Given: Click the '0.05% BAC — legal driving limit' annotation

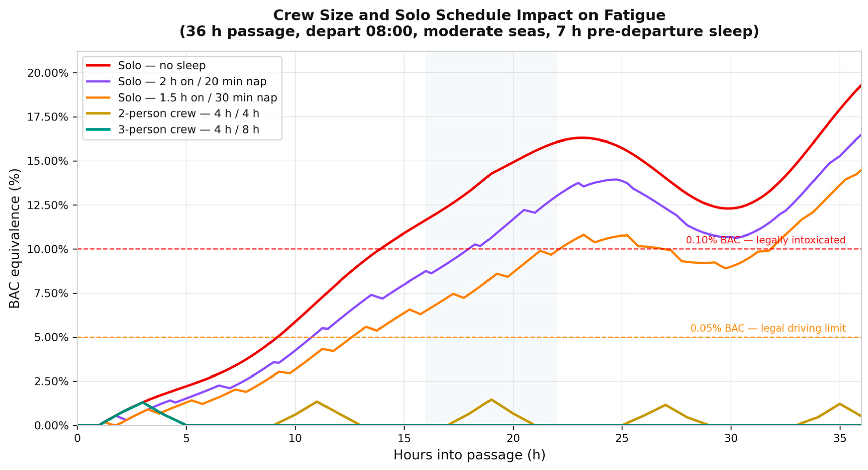Looking at the screenshot, I should click(x=768, y=328).
